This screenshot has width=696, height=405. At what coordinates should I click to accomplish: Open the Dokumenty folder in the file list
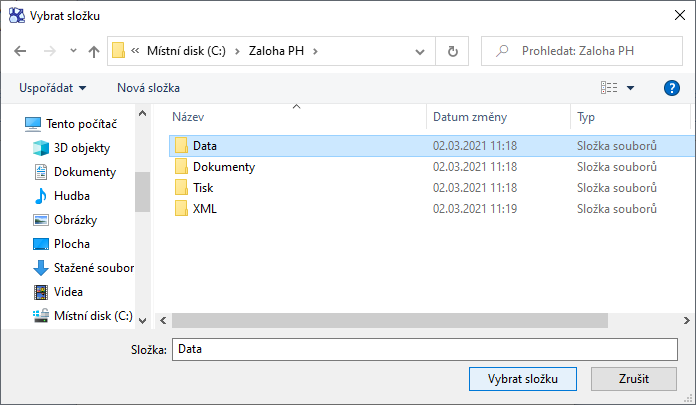(223, 167)
